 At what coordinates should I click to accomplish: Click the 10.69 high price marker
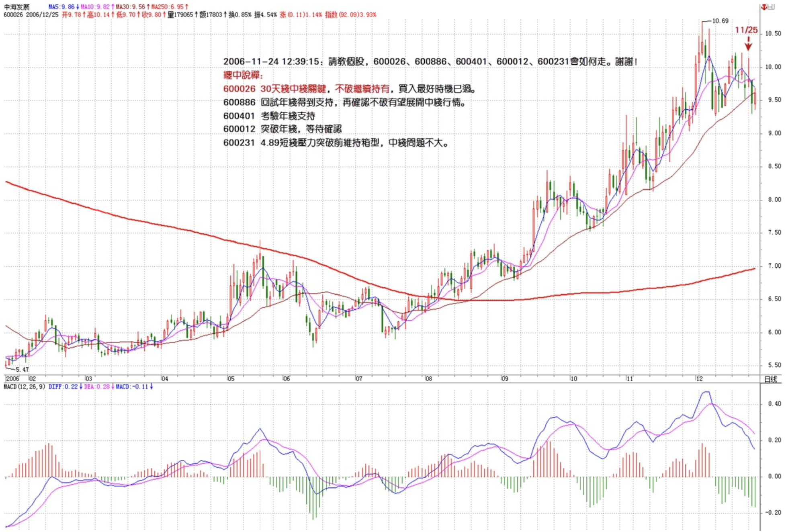(x=720, y=21)
